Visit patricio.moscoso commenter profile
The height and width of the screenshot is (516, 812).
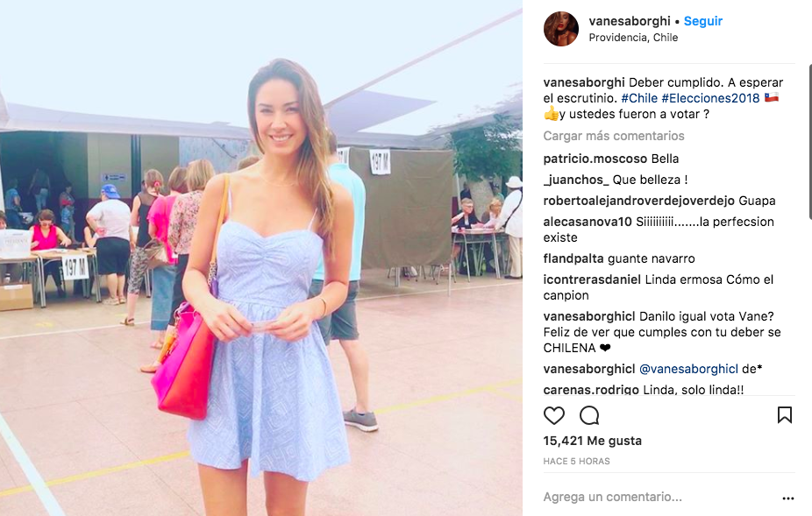[595, 159]
